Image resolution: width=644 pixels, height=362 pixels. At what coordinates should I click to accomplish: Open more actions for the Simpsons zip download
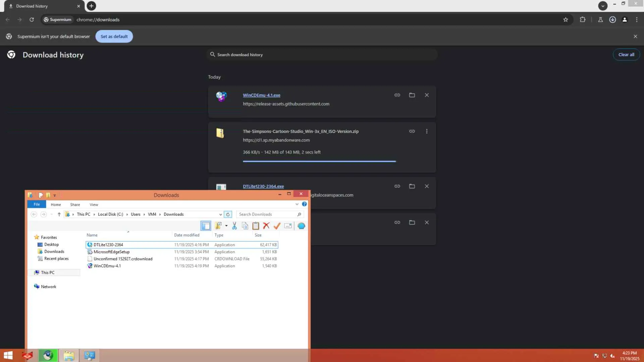pyautogui.click(x=427, y=131)
